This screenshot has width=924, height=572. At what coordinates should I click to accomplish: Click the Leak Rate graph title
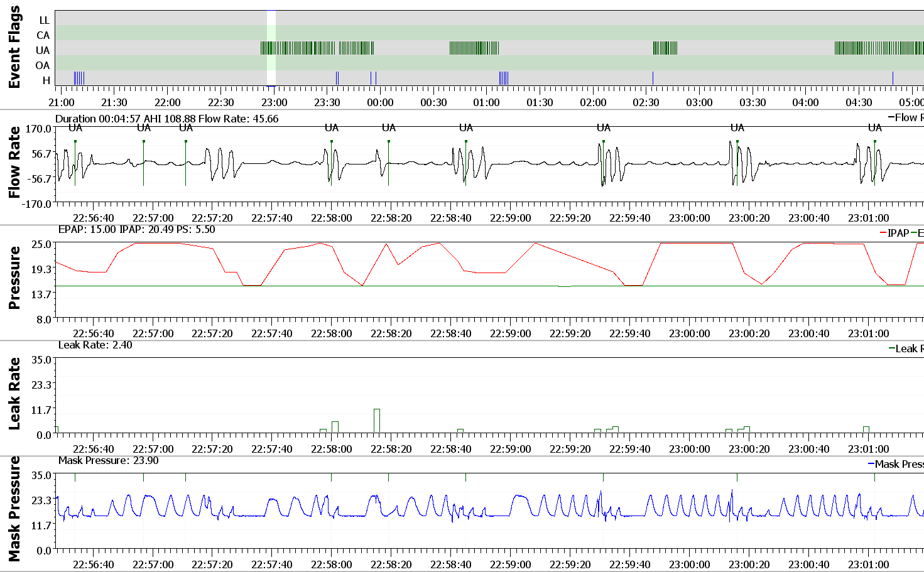click(14, 394)
